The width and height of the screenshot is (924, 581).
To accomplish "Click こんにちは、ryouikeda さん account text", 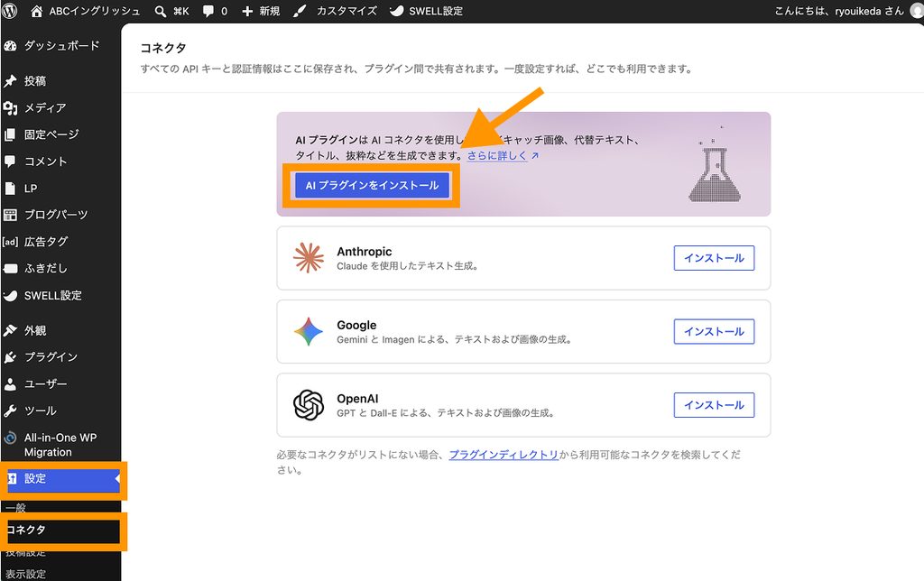I will (x=838, y=11).
